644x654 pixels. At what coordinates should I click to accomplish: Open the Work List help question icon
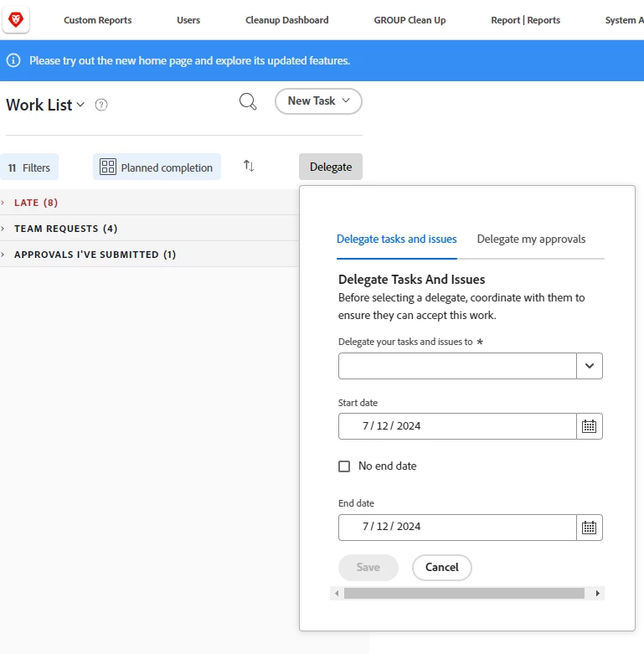pos(101,105)
